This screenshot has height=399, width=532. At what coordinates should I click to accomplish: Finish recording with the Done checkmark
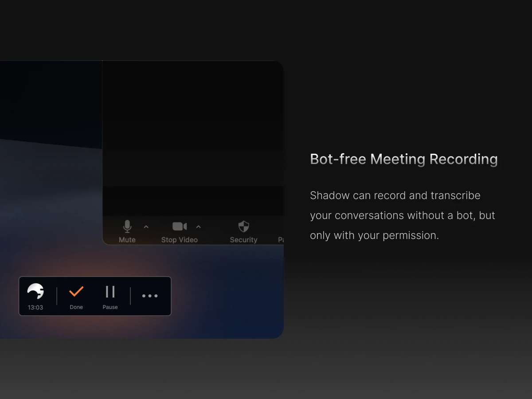(76, 297)
